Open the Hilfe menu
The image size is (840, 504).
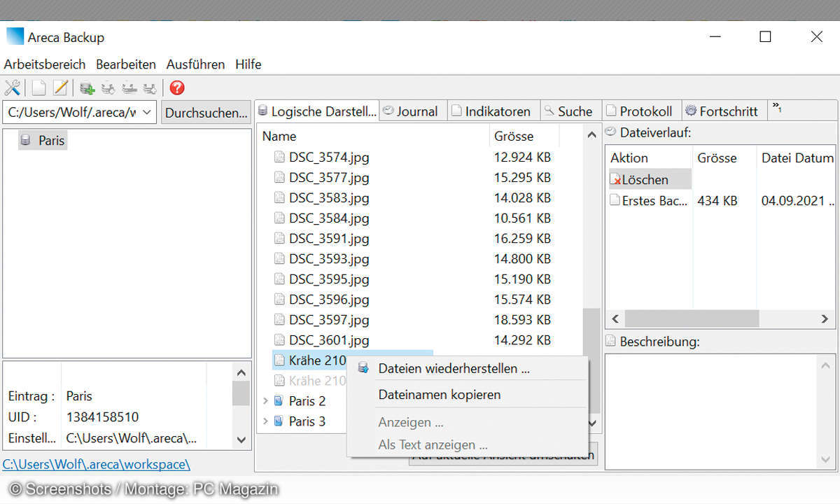click(248, 64)
